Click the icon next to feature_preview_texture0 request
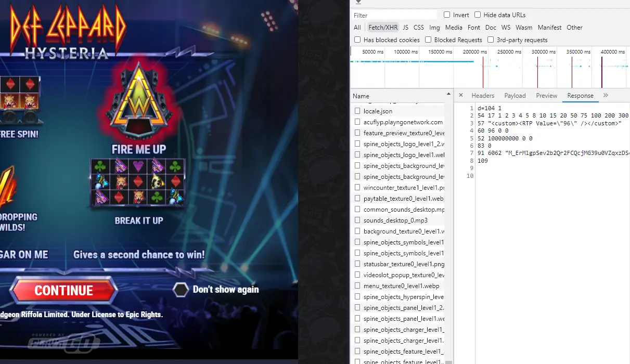This screenshot has width=630, height=364. (x=357, y=133)
